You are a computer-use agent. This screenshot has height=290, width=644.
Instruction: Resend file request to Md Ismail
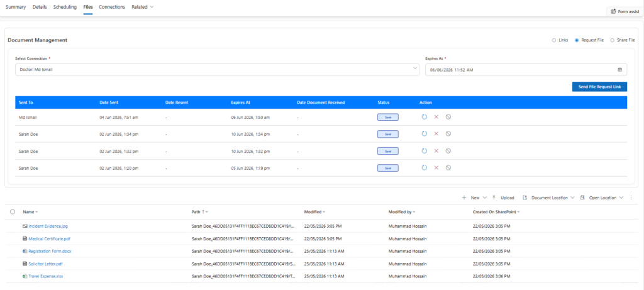pos(425,117)
